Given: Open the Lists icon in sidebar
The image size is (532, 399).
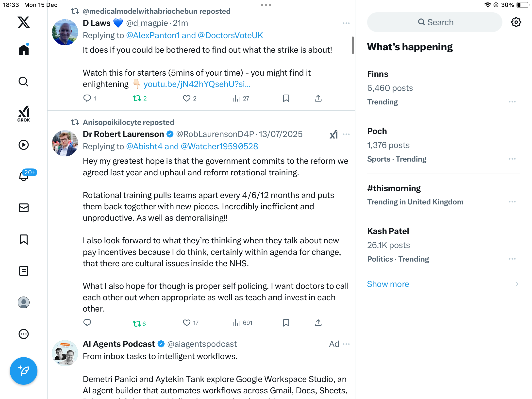Looking at the screenshot, I should click(24, 271).
